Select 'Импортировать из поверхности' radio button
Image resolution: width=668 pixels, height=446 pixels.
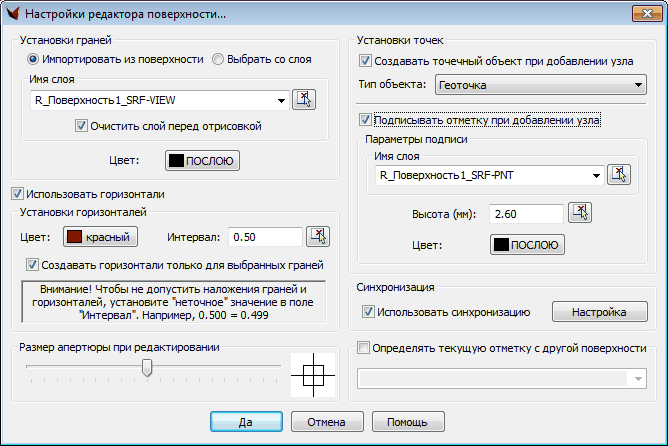[x=33, y=60]
